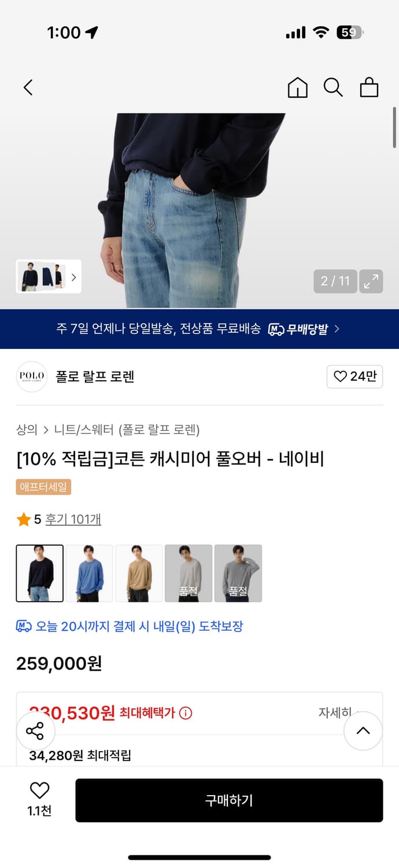Tap the info icon beside 최대혜택가
399x868 pixels.
click(186, 713)
